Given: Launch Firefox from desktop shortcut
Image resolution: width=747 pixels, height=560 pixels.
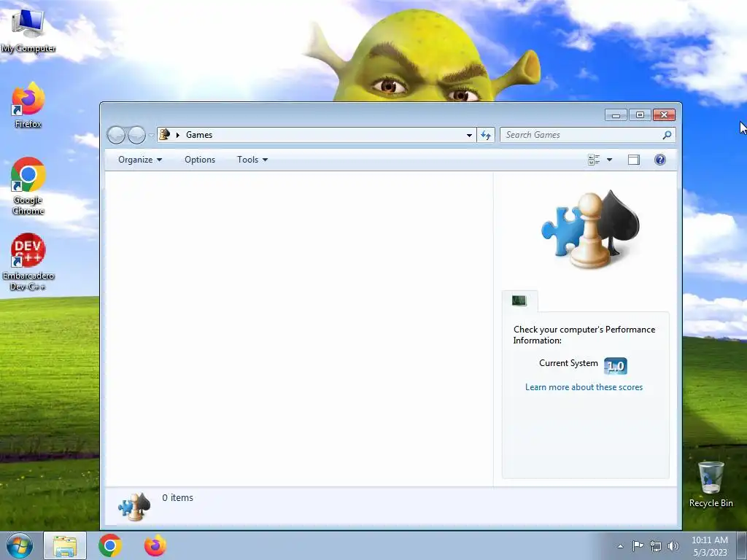Looking at the screenshot, I should [28, 106].
